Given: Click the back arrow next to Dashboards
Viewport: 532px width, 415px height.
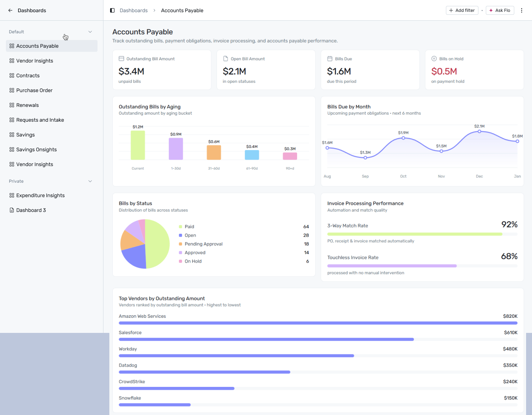Looking at the screenshot, I should (10, 10).
